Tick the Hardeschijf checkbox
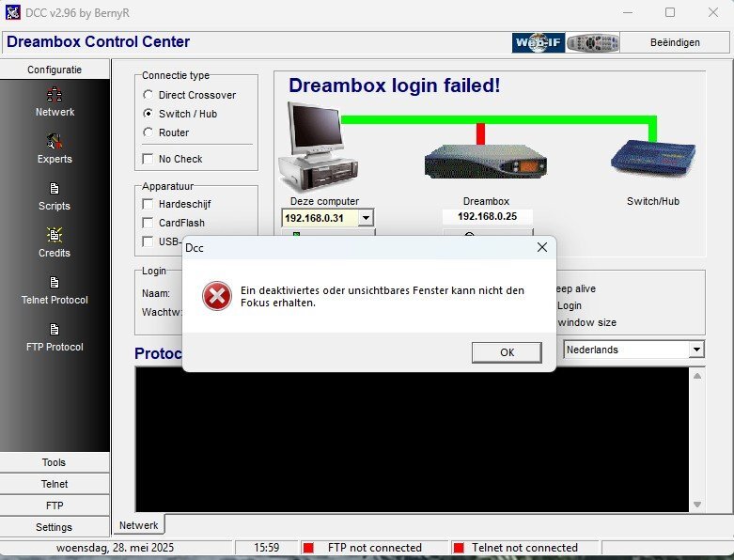Viewport: 734px width, 560px height. coord(148,204)
